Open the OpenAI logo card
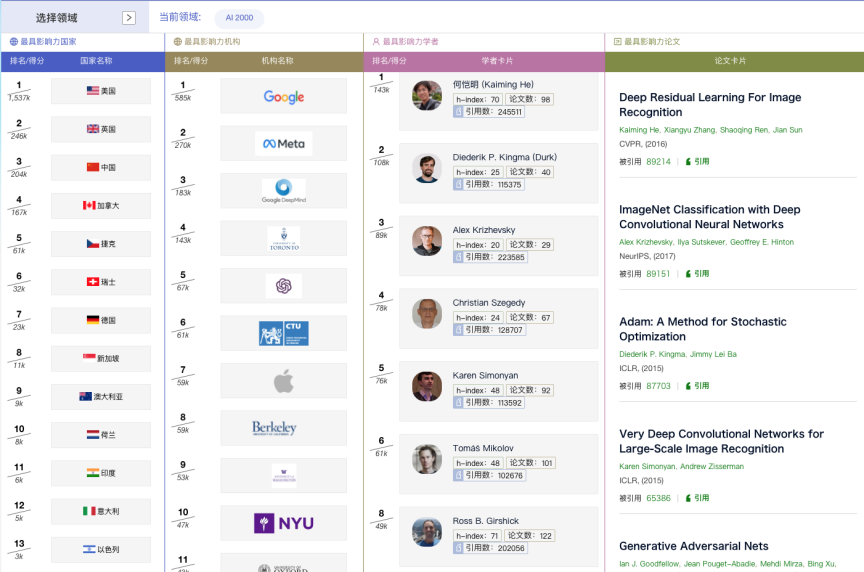This screenshot has width=864, height=572. coord(284,286)
